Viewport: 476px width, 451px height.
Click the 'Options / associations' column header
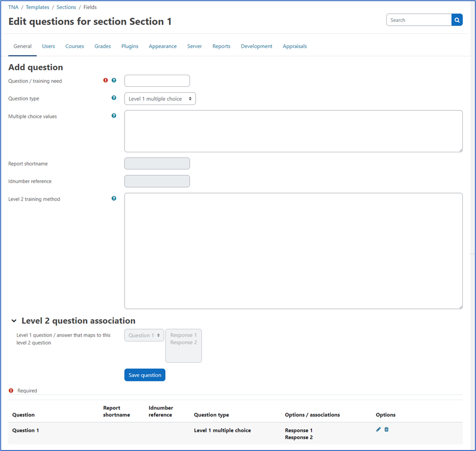point(313,415)
